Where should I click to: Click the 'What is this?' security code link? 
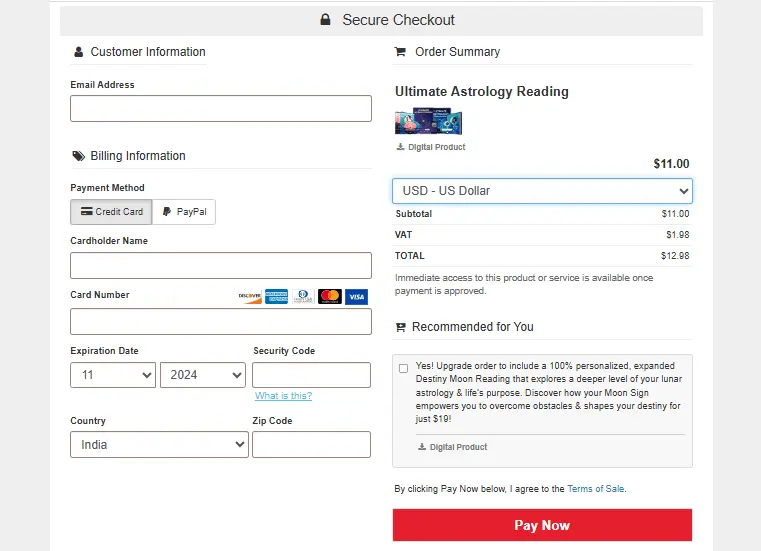coord(283,396)
